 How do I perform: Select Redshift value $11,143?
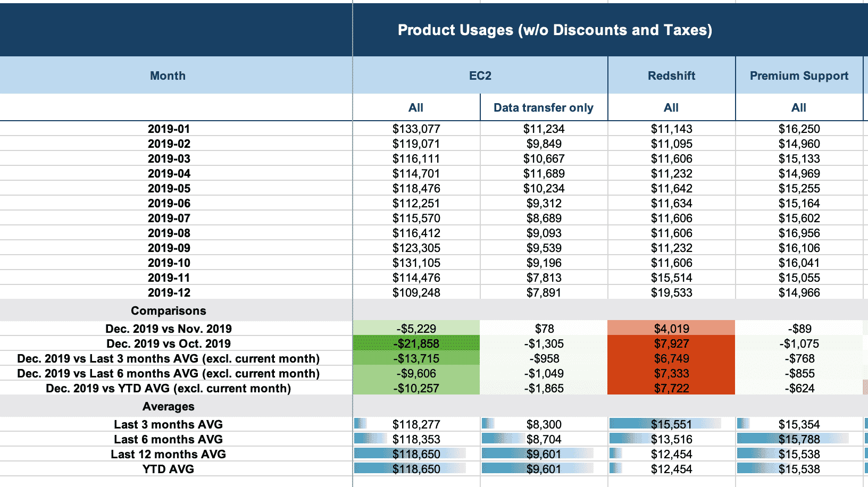pos(672,129)
